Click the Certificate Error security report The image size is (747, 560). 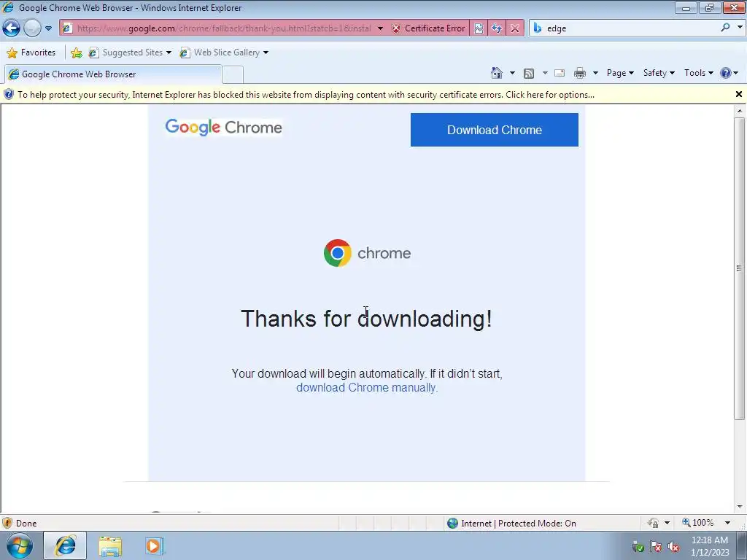click(x=428, y=28)
